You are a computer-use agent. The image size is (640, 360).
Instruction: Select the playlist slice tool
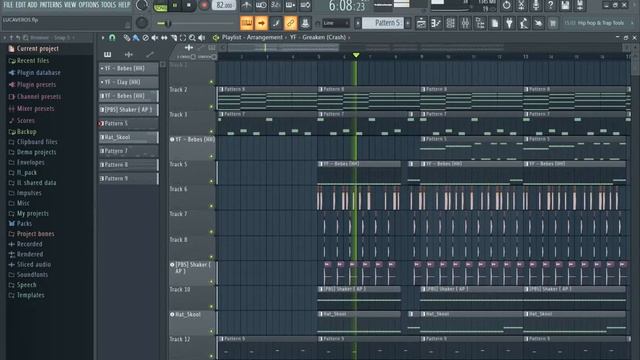click(173, 38)
